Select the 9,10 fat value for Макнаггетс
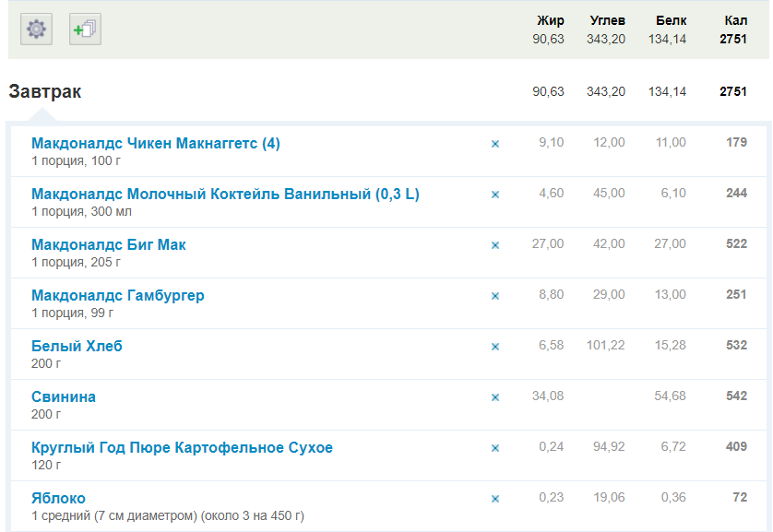 coord(552,142)
